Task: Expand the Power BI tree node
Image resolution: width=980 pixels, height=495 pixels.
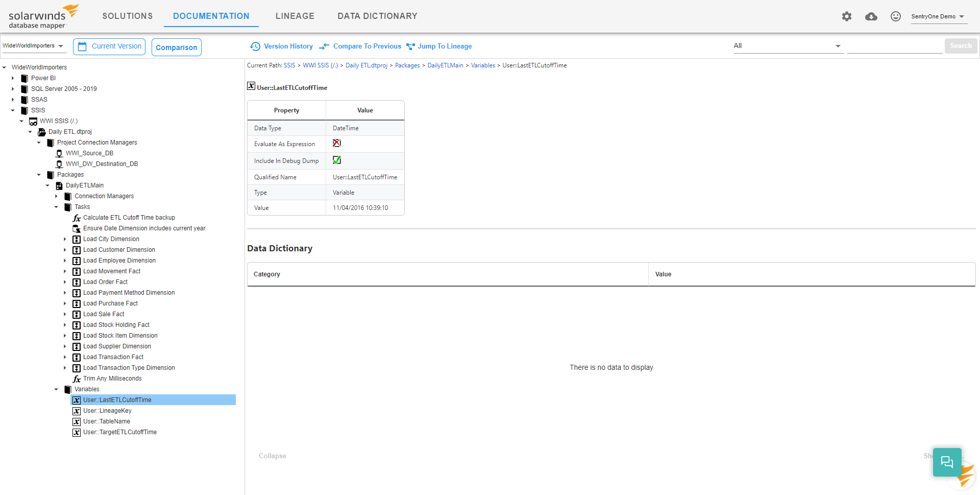Action: tap(13, 78)
